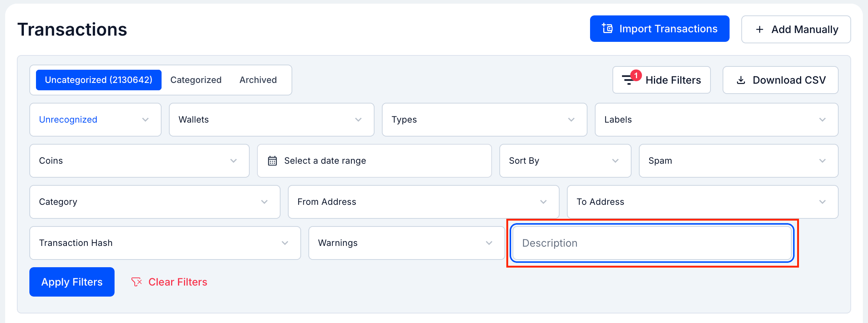The image size is (868, 323).
Task: Click the red clear-filter funnel icon
Action: point(137,282)
